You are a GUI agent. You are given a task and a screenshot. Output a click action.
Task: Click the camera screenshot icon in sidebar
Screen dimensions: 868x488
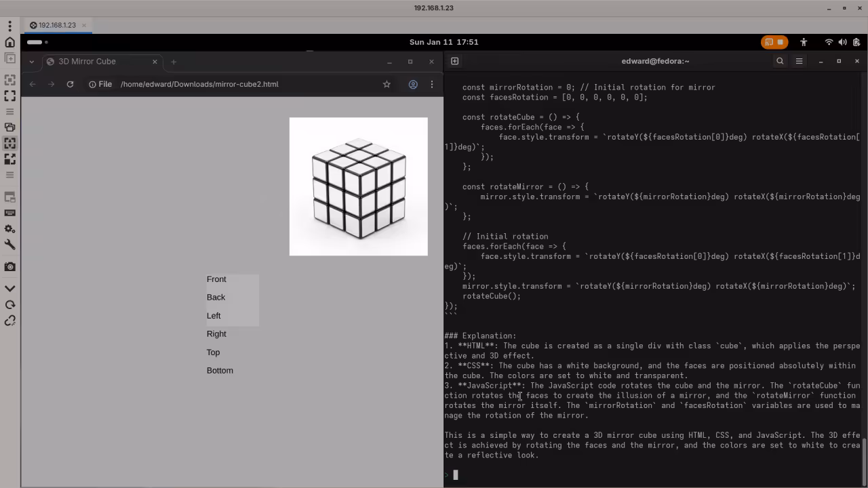click(9, 266)
